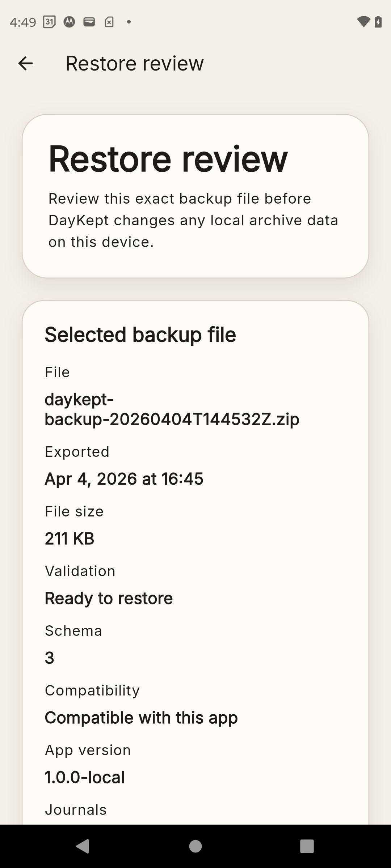Tap the missing SIM card status icon

click(108, 22)
